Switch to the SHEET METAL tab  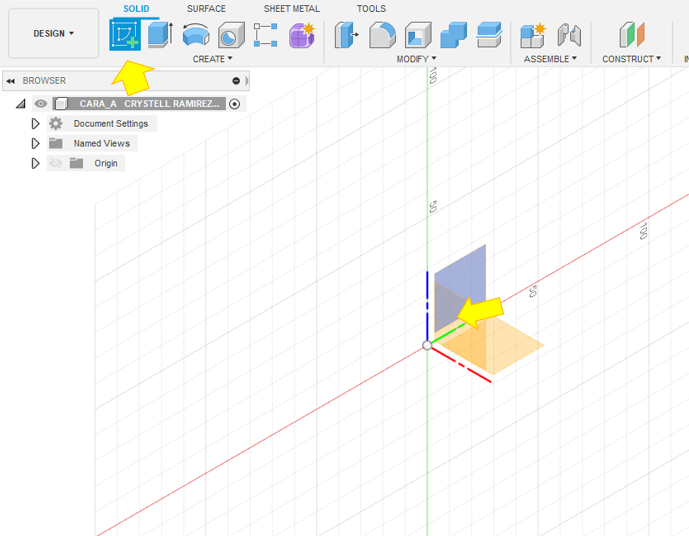292,9
